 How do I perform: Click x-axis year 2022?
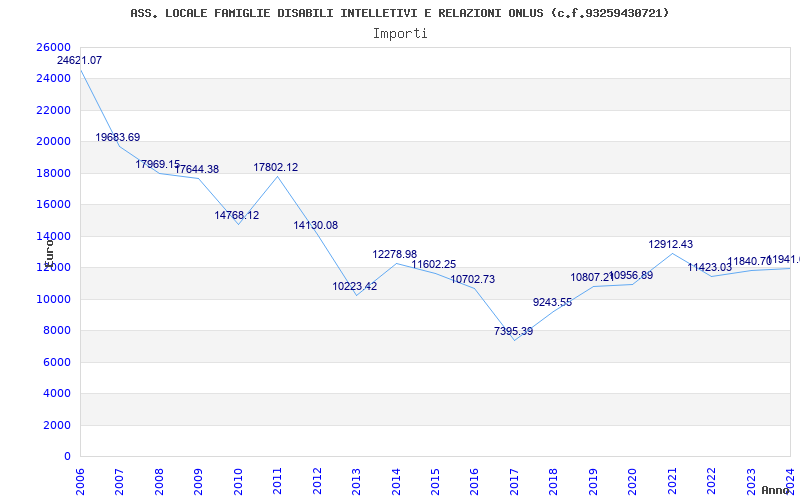(712, 482)
